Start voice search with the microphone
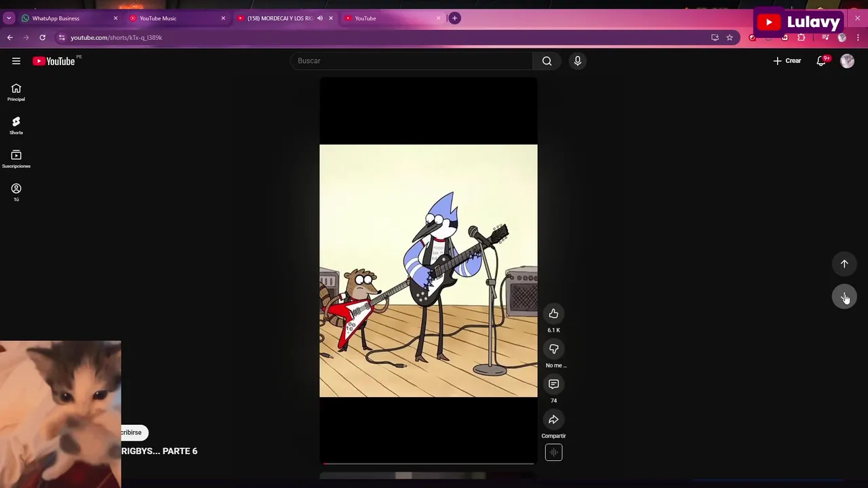 click(578, 61)
